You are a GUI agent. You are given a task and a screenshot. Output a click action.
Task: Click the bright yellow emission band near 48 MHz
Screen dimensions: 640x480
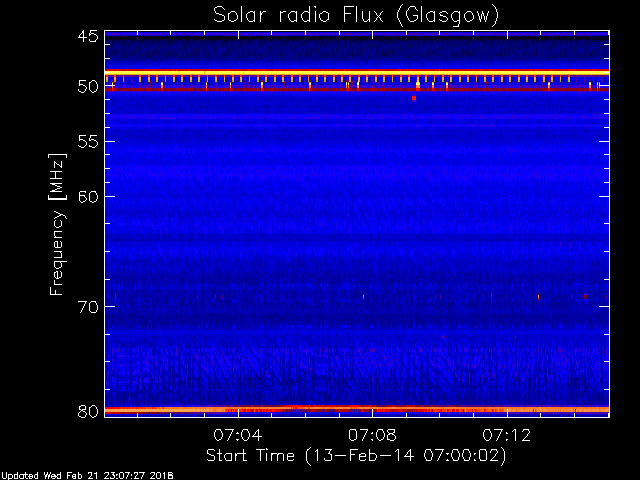point(357,72)
